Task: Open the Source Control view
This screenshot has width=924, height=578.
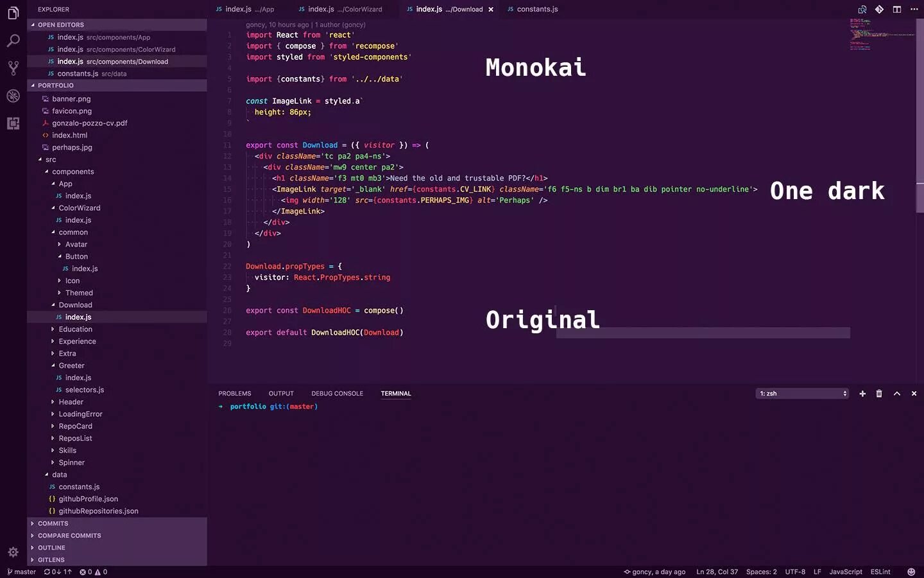Action: tap(13, 68)
